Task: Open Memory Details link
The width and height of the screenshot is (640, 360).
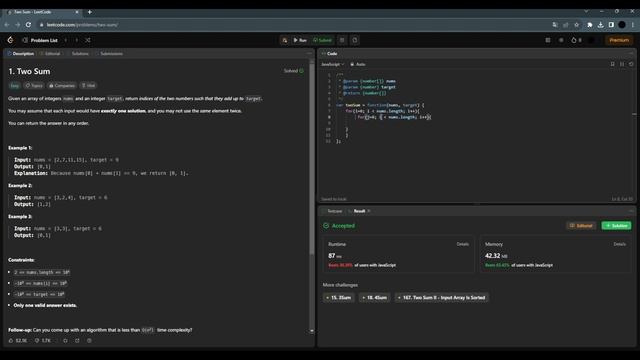Action: pyautogui.click(x=620, y=244)
